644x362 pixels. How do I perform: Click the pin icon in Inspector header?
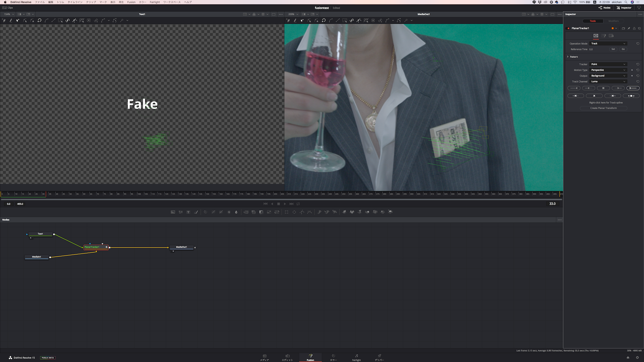(x=629, y=28)
